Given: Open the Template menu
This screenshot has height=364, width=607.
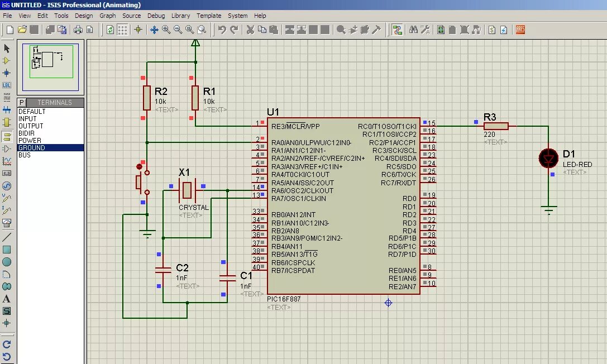Looking at the screenshot, I should coord(209,16).
